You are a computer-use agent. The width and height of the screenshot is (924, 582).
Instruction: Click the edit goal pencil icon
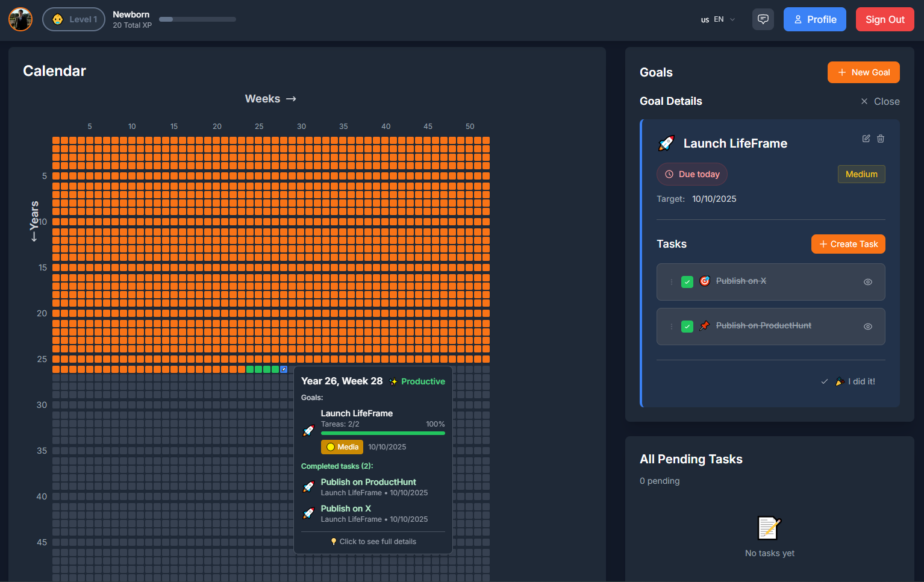[866, 139]
